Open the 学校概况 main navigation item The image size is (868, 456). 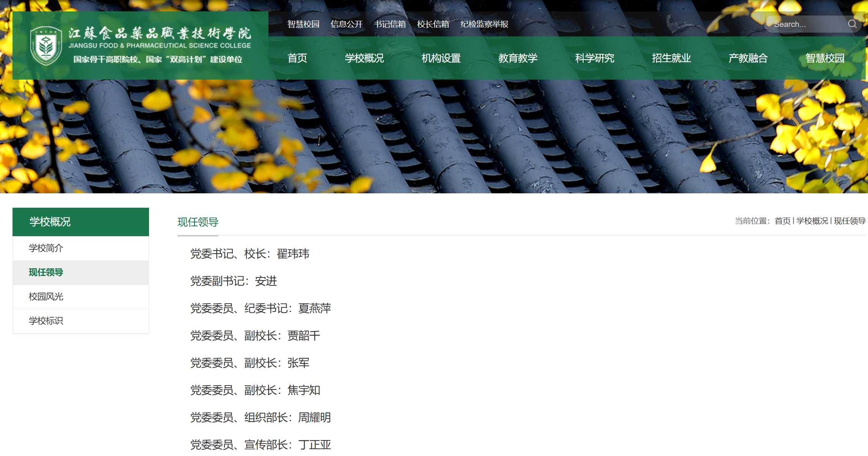[x=364, y=58]
